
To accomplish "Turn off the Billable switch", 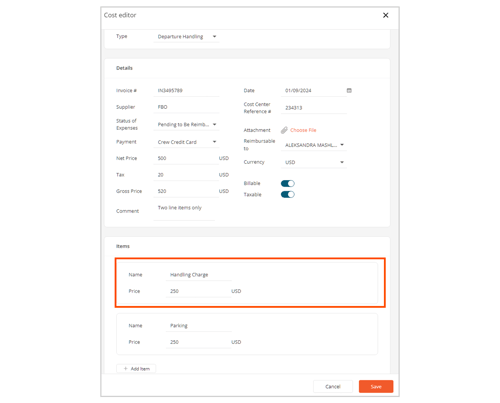I will coord(288,183).
